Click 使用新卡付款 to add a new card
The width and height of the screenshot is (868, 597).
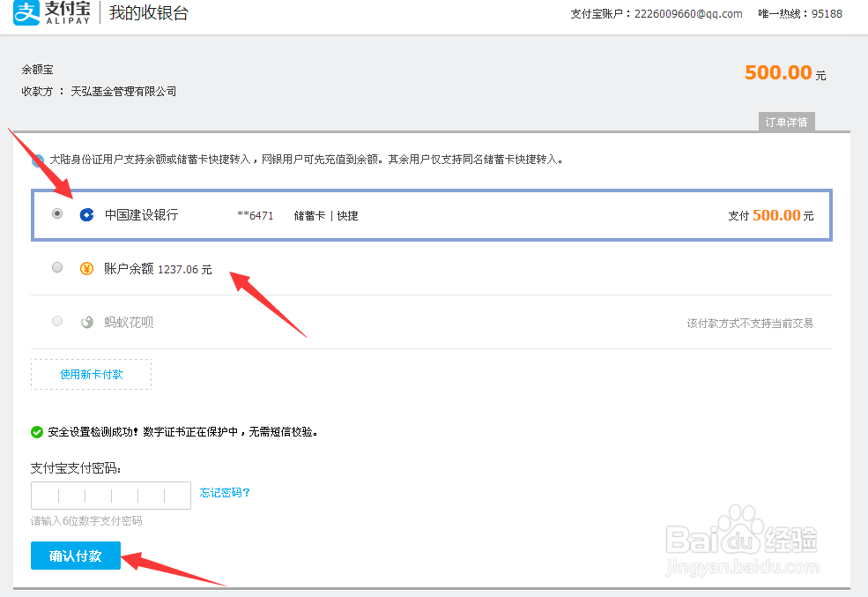(91, 374)
